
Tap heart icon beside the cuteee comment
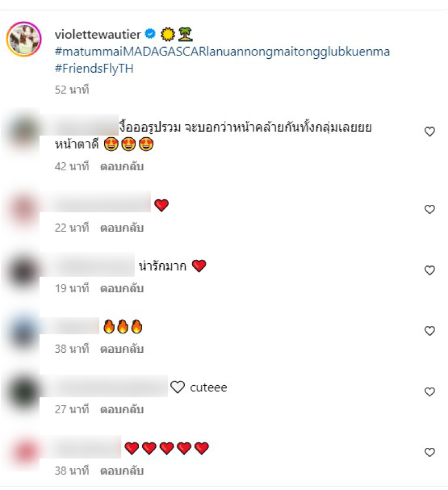point(430,391)
